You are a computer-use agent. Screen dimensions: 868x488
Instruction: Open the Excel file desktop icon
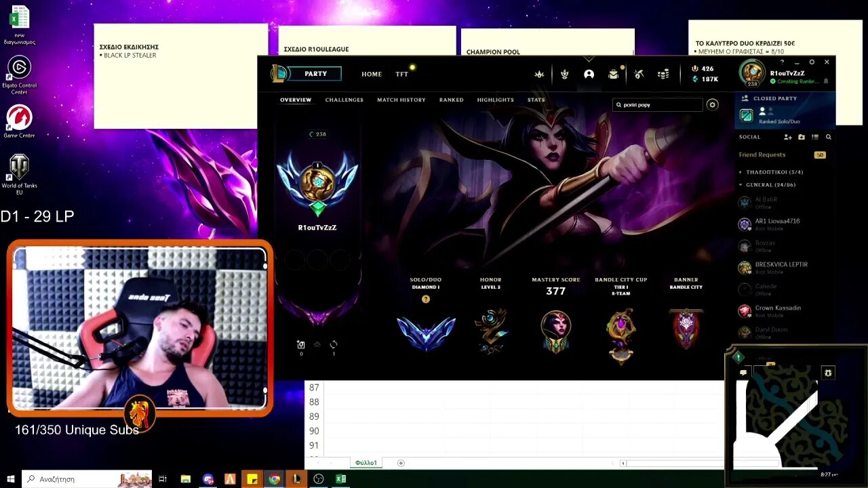pos(19,25)
